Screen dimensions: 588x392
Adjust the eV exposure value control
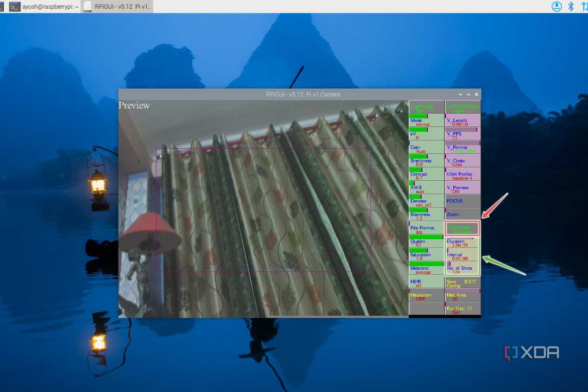point(426,134)
